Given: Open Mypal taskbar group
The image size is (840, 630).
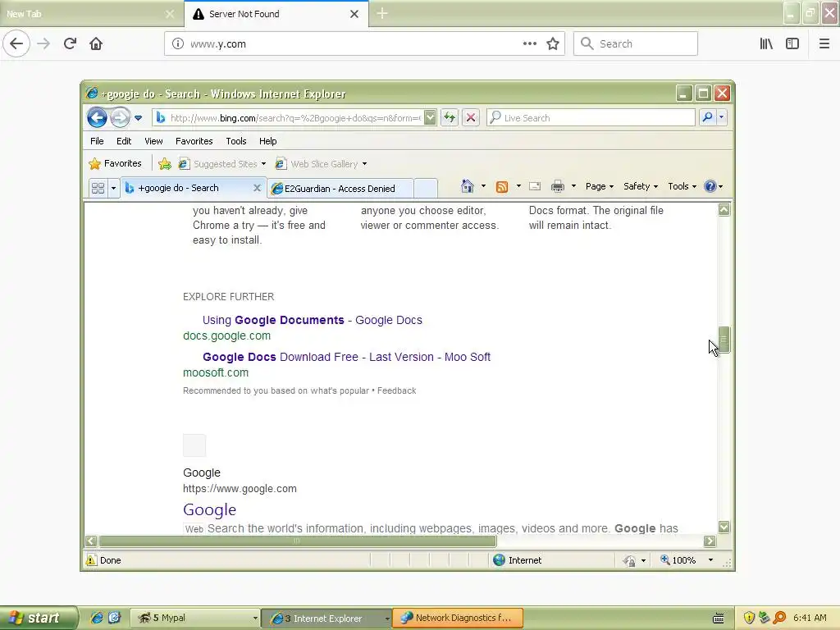Looking at the screenshot, I should tap(195, 618).
